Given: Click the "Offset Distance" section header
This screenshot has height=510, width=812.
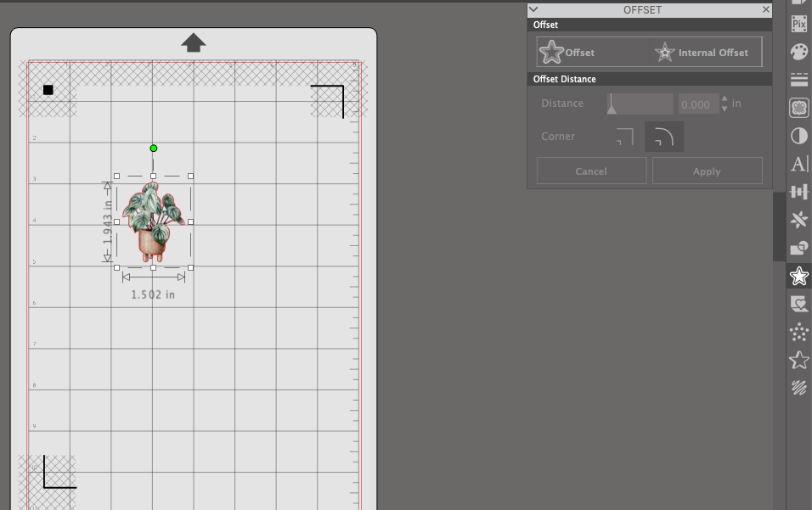Looking at the screenshot, I should (x=565, y=79).
